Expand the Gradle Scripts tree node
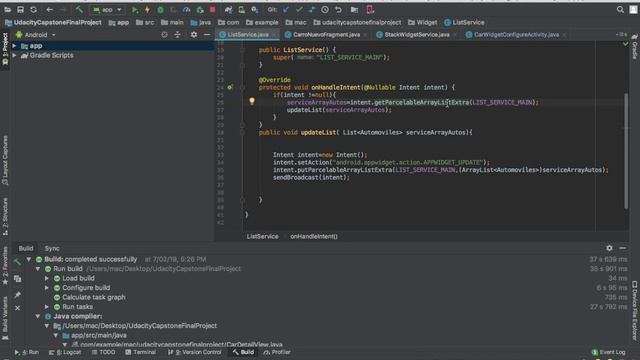 tap(15, 56)
